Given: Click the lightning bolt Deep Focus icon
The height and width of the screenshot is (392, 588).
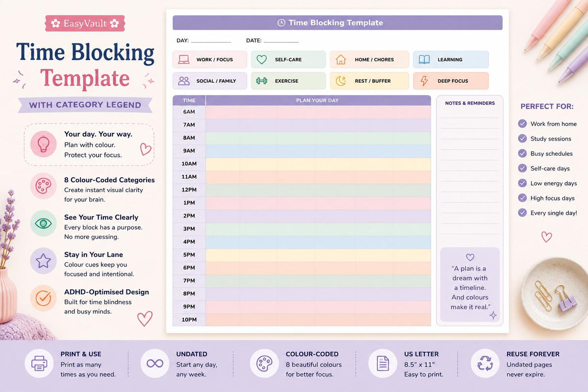Looking at the screenshot, I should [424, 81].
